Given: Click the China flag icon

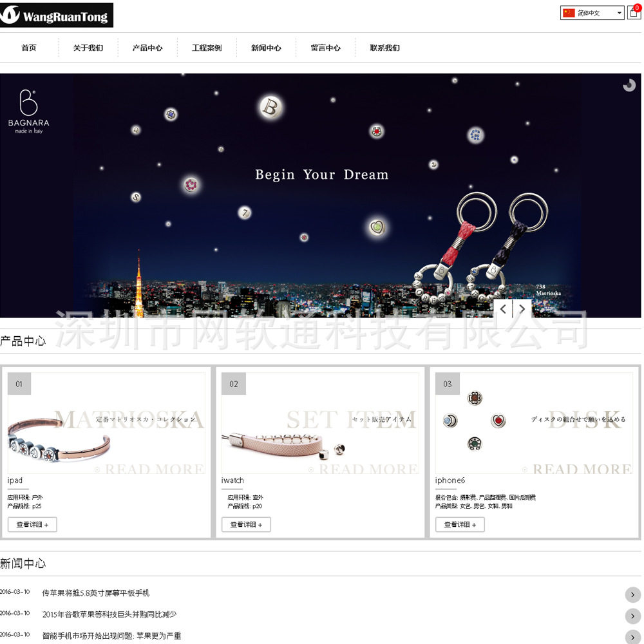Looking at the screenshot, I should (569, 13).
